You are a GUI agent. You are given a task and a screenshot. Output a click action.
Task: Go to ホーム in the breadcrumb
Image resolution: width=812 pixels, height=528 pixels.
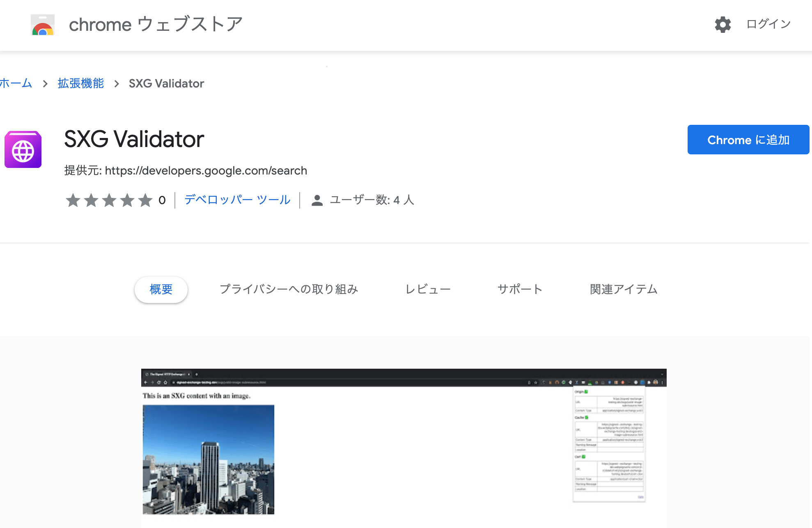tap(16, 83)
